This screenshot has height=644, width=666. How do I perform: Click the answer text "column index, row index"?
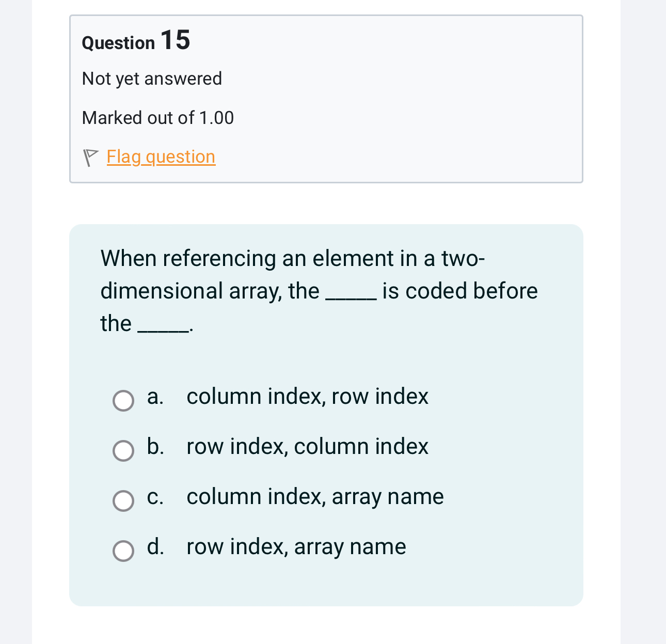[307, 397]
